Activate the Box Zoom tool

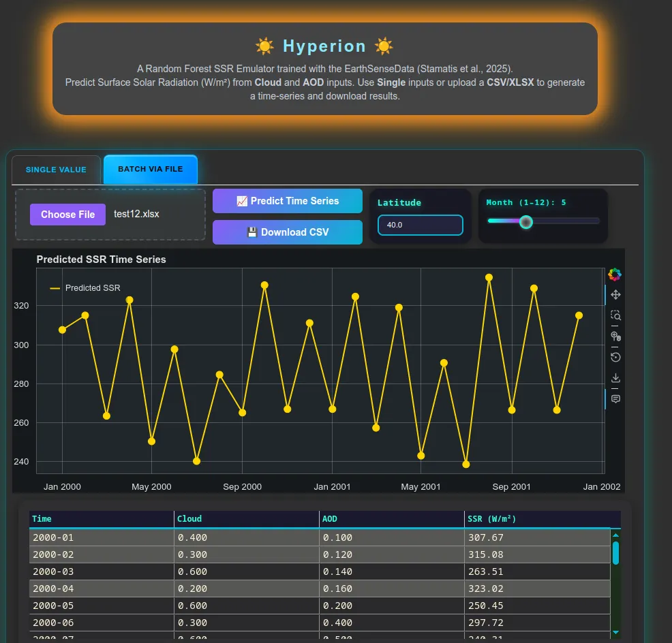[x=615, y=315]
